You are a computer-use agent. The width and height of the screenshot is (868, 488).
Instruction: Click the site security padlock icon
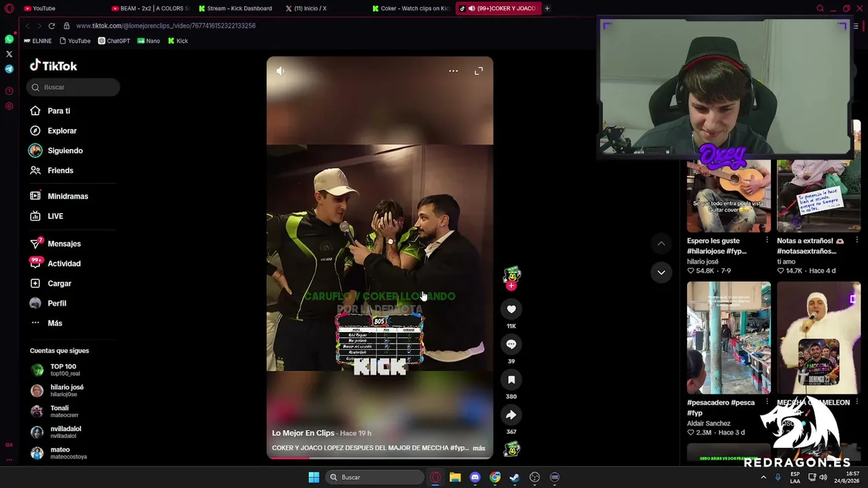point(66,26)
